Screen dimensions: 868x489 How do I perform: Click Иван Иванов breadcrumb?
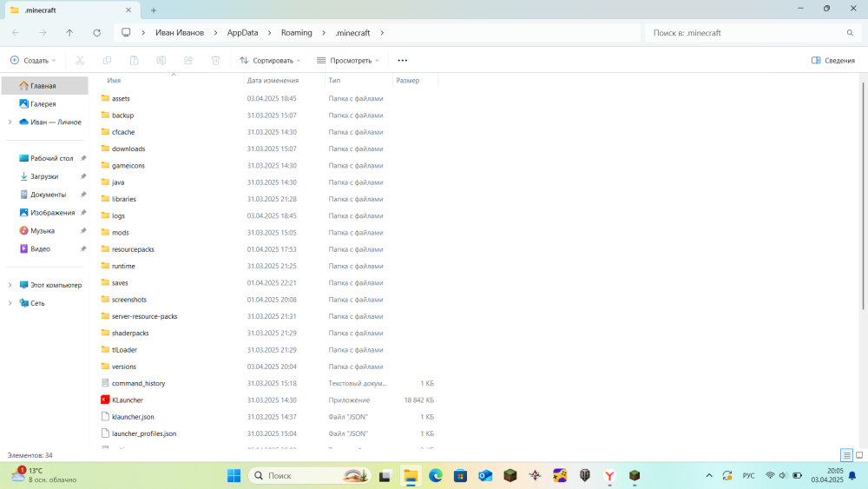(x=180, y=33)
